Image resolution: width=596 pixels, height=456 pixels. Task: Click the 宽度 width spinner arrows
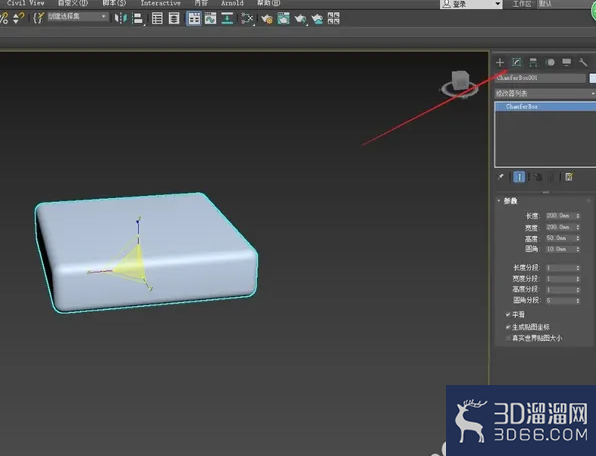click(578, 227)
